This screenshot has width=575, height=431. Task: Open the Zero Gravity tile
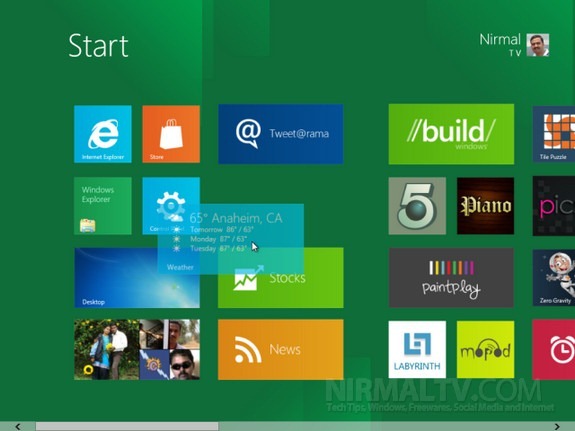coord(554,278)
